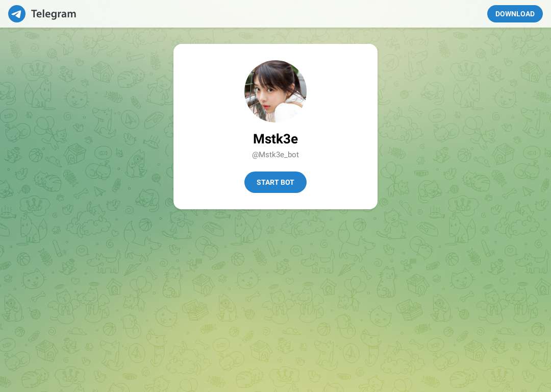The height and width of the screenshot is (392, 551).
Task: Click the white paper plane inside the logo circle
Action: 16,14
